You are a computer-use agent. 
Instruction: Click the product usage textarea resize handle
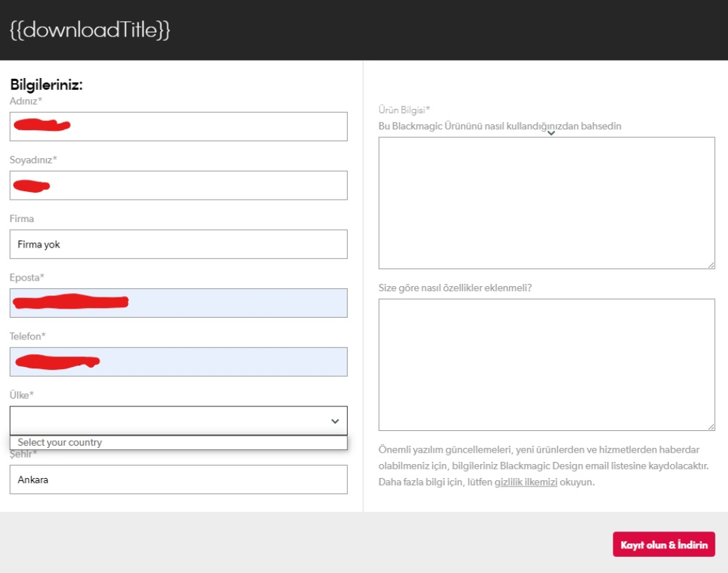711,265
